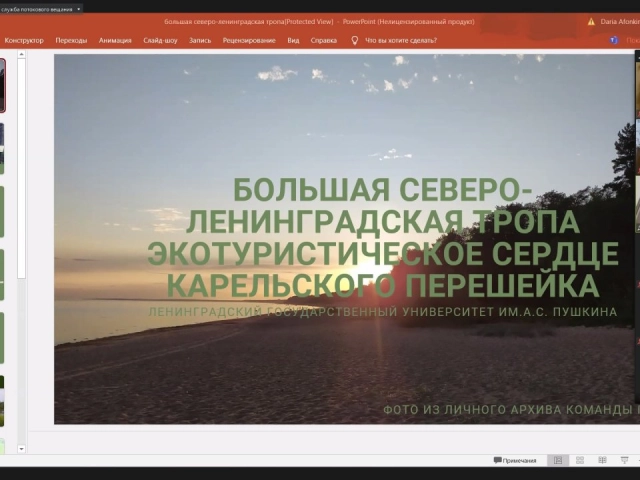Switch to Normal view icon
This screenshot has width=640, height=480.
558,460
